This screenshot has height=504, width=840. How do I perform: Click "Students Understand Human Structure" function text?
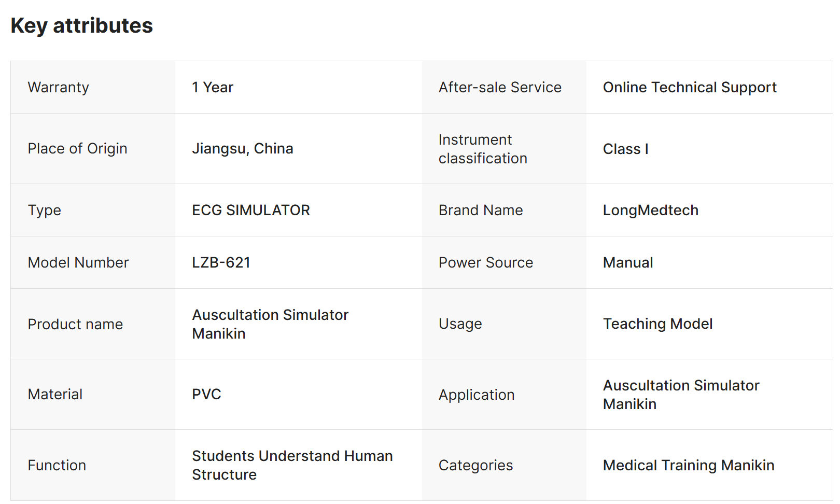(292, 465)
